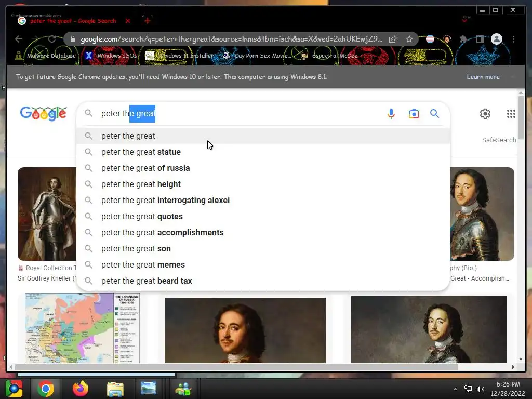Open the network tray icon

[468, 389]
